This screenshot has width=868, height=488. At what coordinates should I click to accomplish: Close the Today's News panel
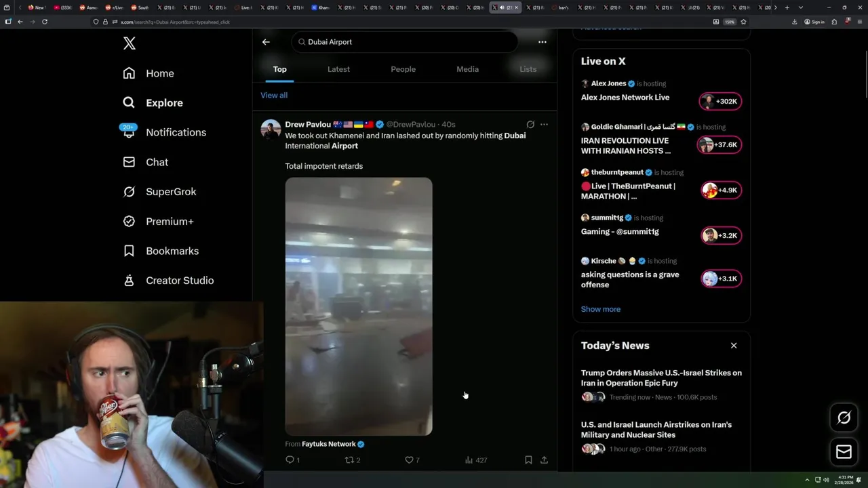pyautogui.click(x=734, y=346)
